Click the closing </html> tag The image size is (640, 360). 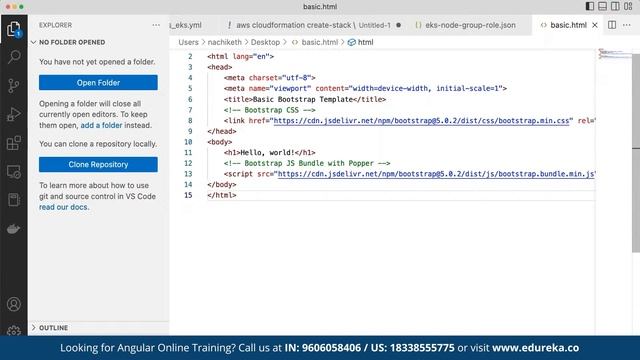click(222, 195)
